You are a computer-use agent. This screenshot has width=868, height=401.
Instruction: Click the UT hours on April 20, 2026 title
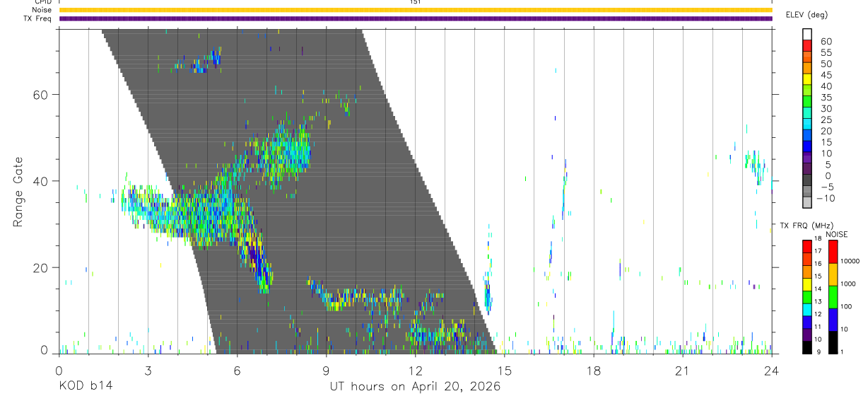pos(415,386)
